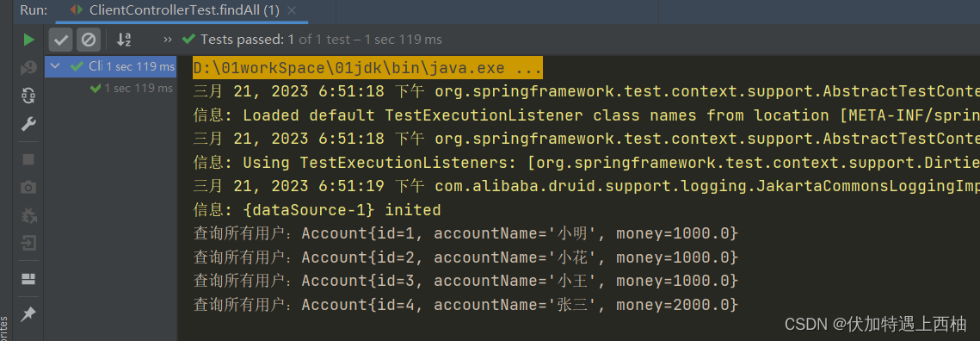Screen dimensions: 980x341
Task: Click the 'Loaded default TestExecutionListener' log line
Action: coord(586,115)
